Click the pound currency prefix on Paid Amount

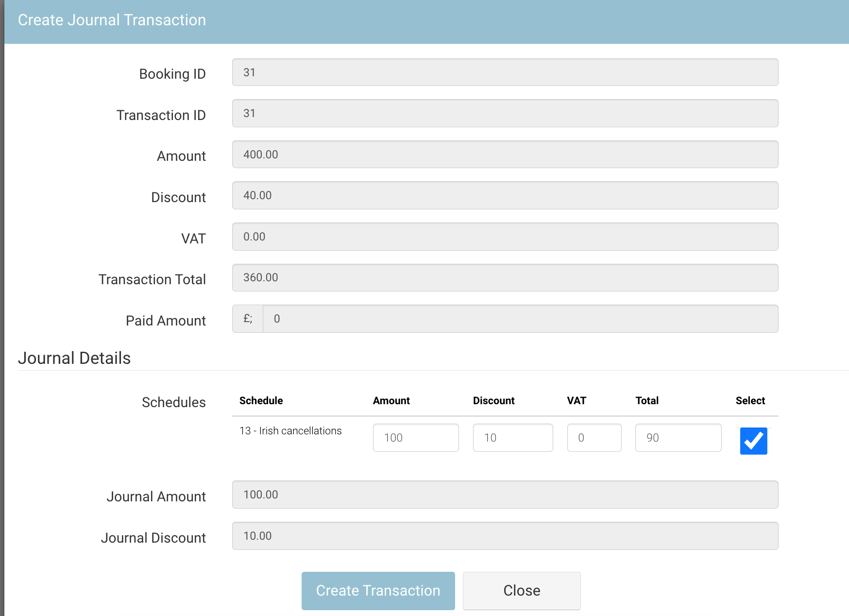pyautogui.click(x=248, y=319)
